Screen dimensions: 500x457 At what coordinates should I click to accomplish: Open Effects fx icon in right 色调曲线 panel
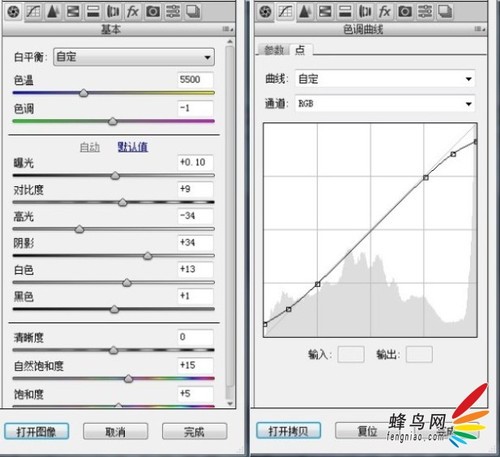pyautogui.click(x=385, y=12)
